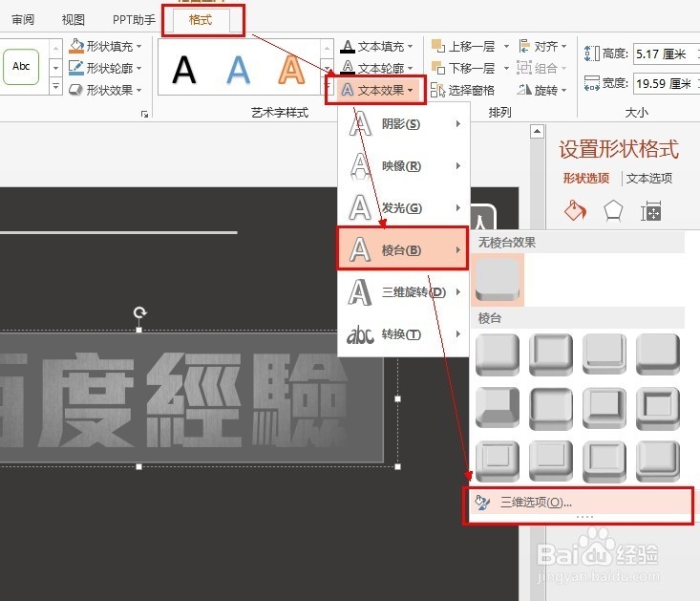Switch to the 视图 tab
This screenshot has height=601, width=700.
click(74, 20)
